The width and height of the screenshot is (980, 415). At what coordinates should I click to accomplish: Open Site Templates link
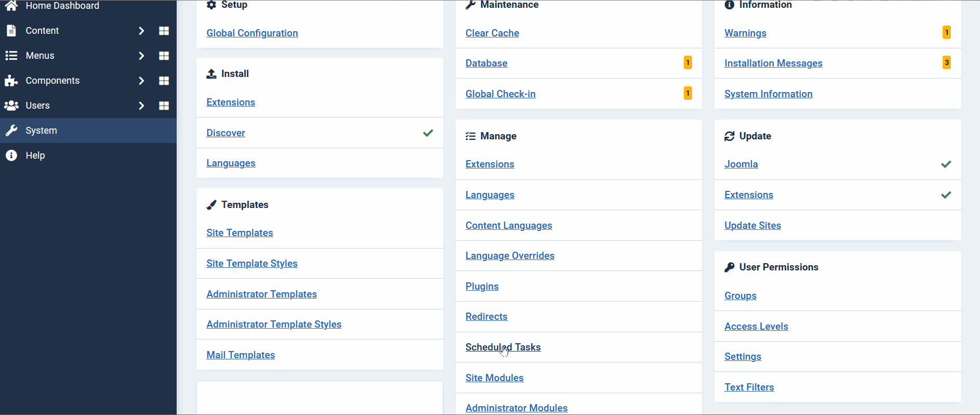coord(240,233)
